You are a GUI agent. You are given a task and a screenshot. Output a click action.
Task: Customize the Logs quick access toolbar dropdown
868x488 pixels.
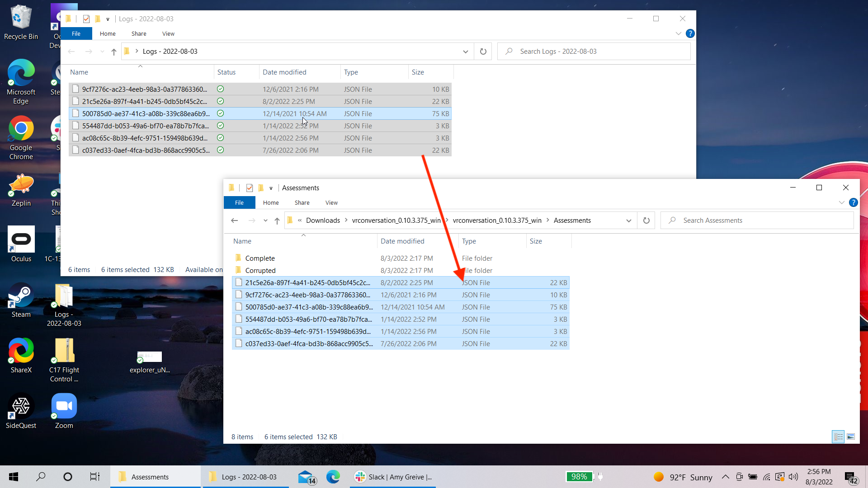click(x=108, y=19)
